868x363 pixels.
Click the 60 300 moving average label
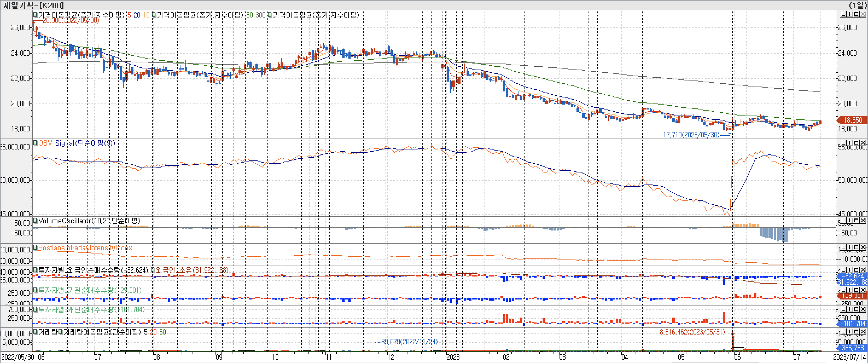click(x=255, y=15)
